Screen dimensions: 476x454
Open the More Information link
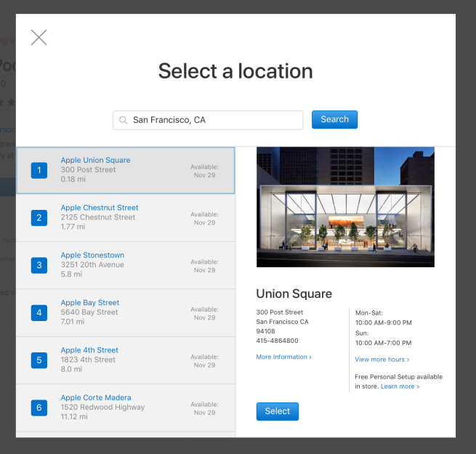[283, 357]
